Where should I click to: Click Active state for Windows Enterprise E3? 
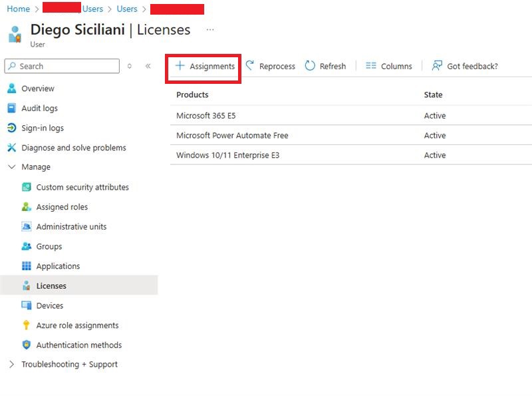pos(435,155)
